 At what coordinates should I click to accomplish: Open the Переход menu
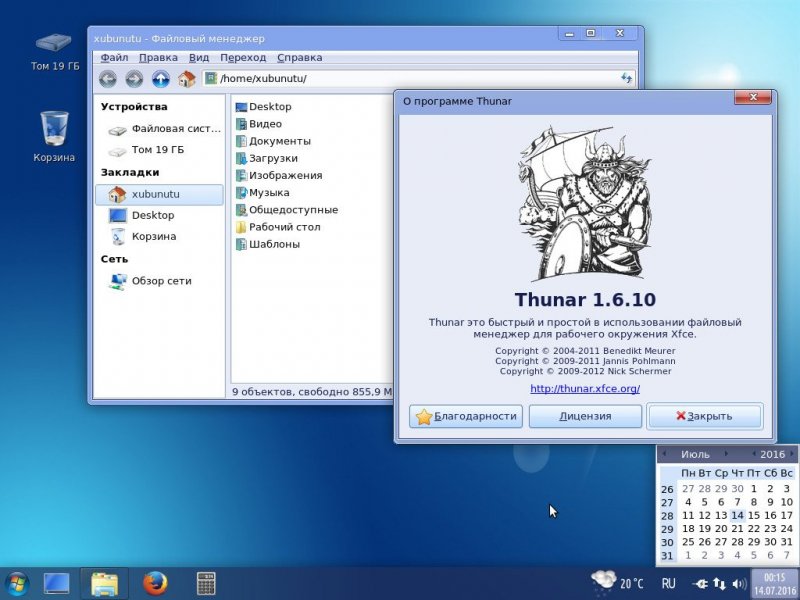click(243, 58)
